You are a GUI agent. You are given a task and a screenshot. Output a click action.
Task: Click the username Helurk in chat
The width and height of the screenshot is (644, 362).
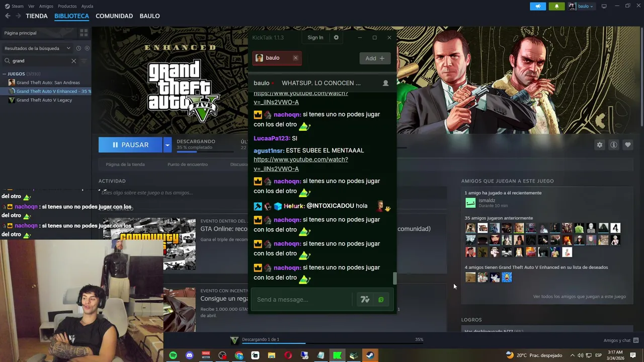294,206
